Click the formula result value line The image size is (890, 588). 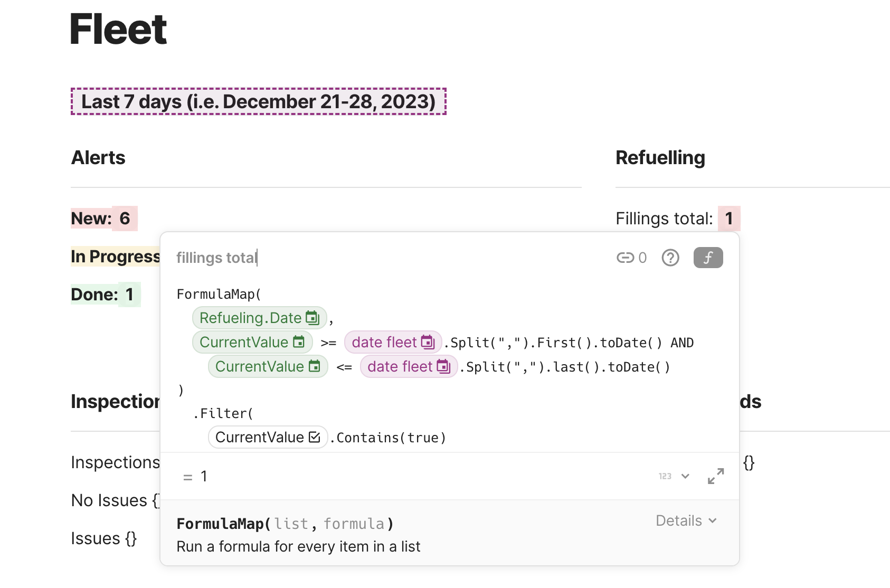[204, 477]
